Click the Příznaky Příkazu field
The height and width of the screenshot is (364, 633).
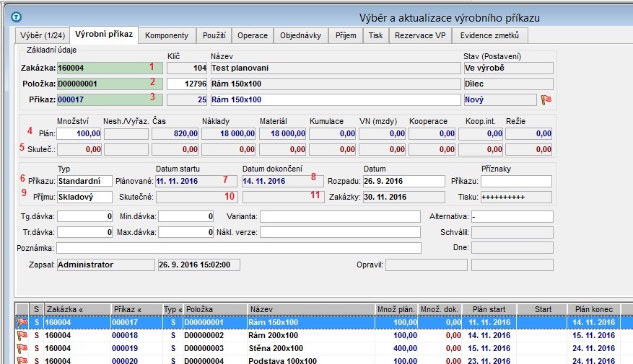point(516,181)
